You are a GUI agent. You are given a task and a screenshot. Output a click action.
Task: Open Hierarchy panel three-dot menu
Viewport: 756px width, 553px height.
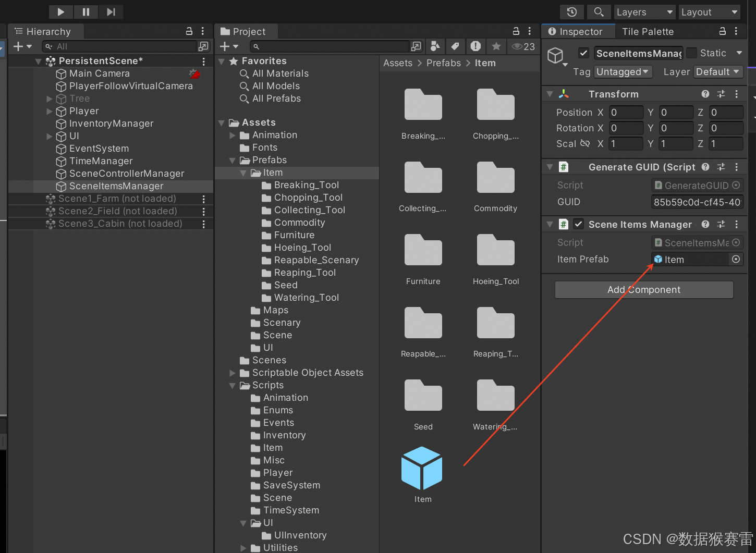click(203, 31)
